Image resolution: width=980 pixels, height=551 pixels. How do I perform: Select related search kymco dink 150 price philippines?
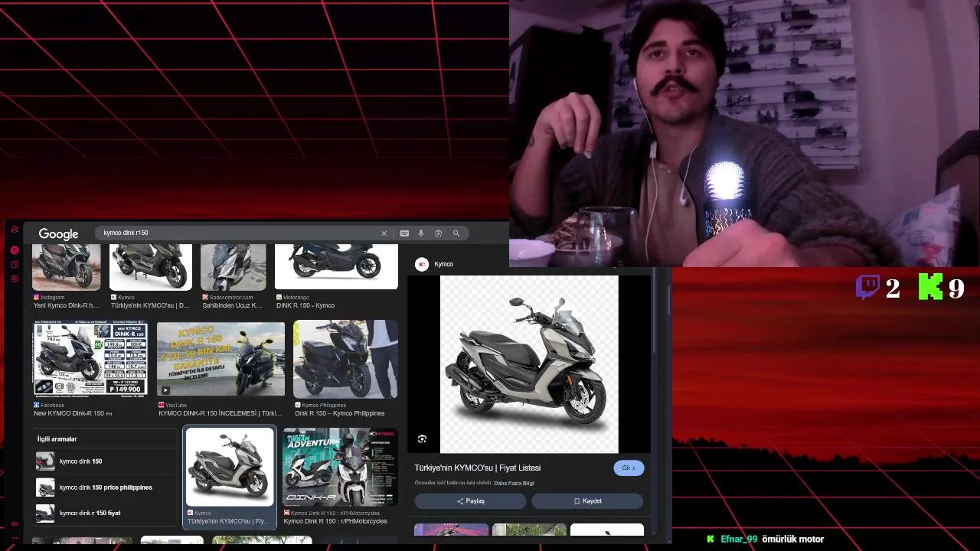[106, 487]
